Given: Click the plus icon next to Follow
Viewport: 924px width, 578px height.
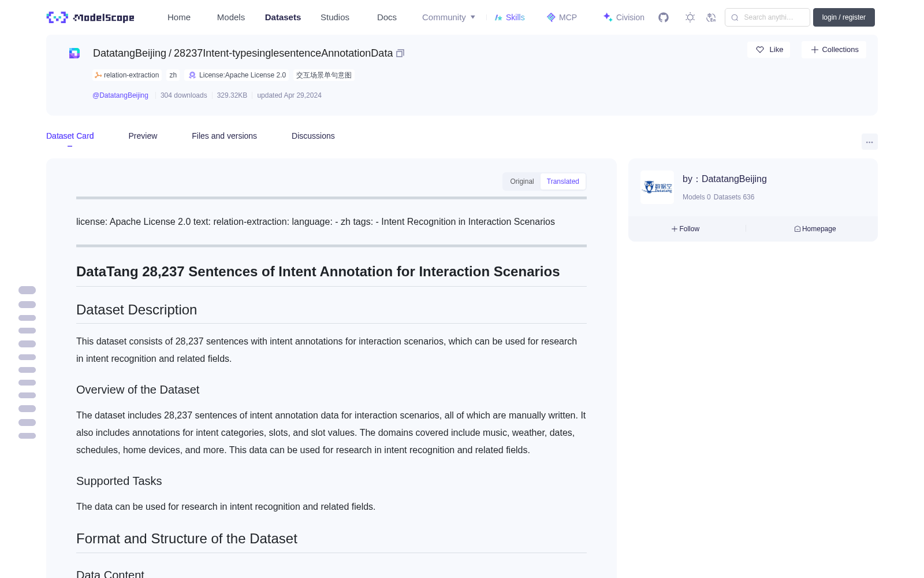Looking at the screenshot, I should [675, 229].
